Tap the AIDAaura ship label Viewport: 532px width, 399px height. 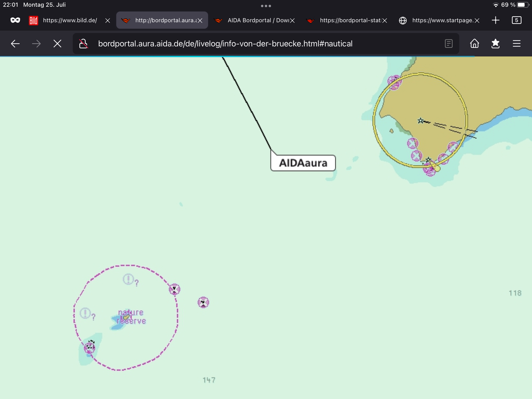point(303,163)
